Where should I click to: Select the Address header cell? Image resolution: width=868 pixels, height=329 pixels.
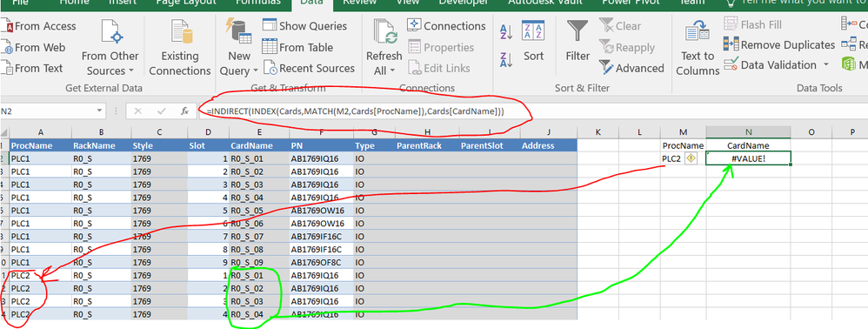click(x=549, y=145)
